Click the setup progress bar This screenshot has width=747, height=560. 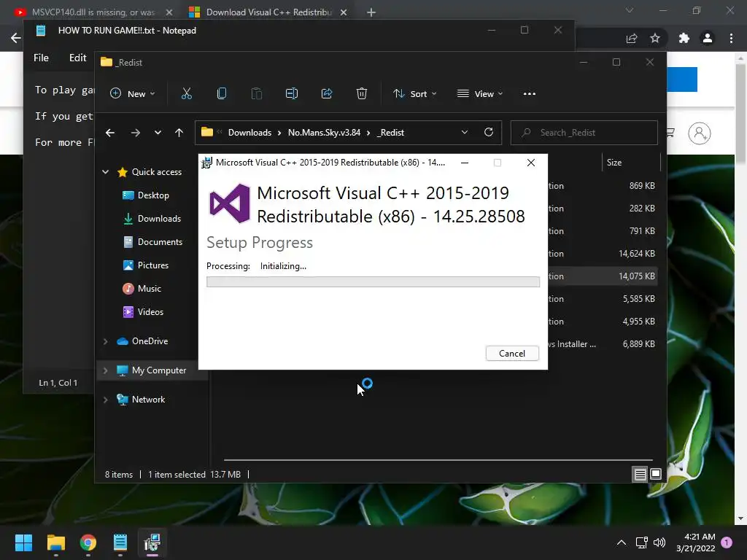(373, 282)
